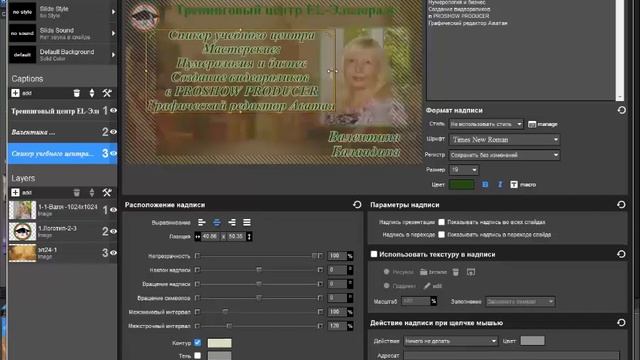The width and height of the screenshot is (640, 360).
Task: Expand the Default Background menu arrow
Action: click(x=113, y=55)
